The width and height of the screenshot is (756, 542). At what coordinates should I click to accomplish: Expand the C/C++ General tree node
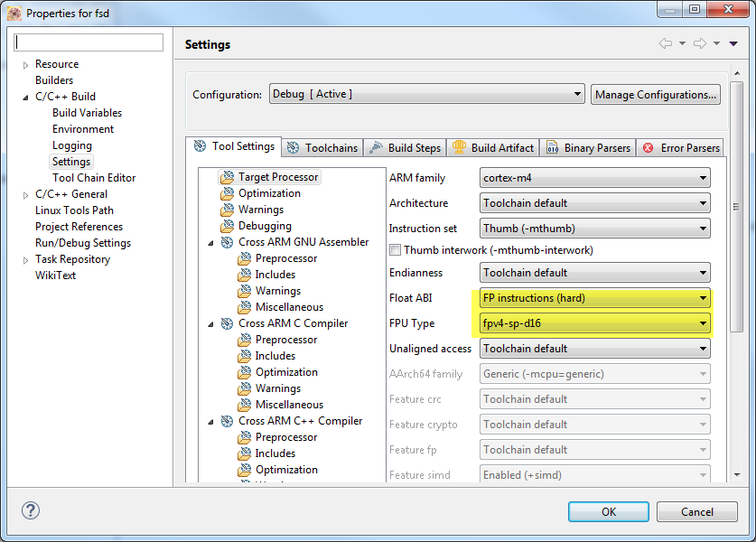(x=25, y=194)
